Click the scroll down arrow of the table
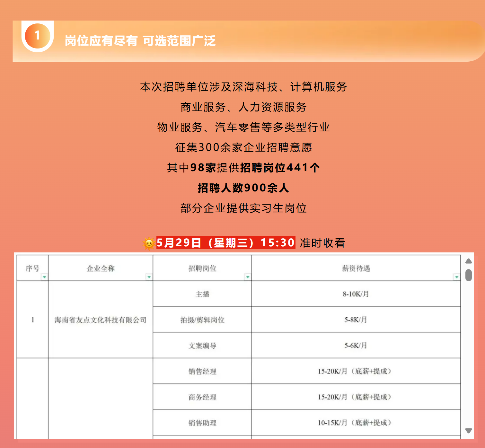Viewport: 485px width, 448px height. [469, 431]
